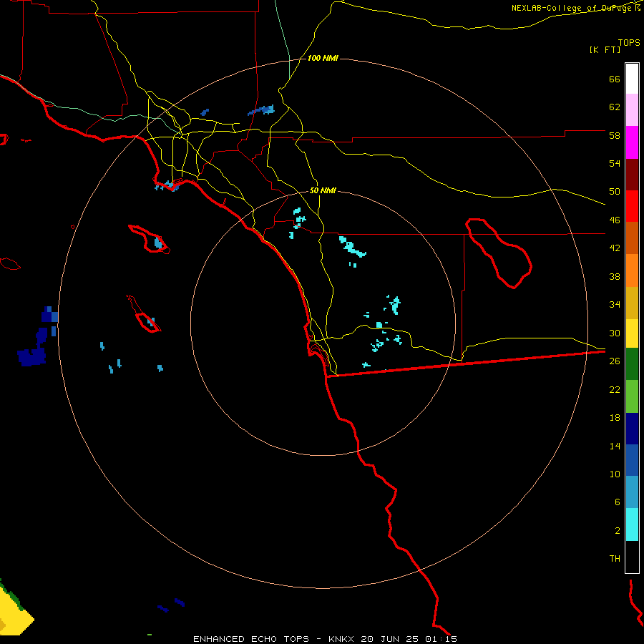Screen dimensions: 644x644
Task: Click the legend value '30'
Action: pos(615,333)
